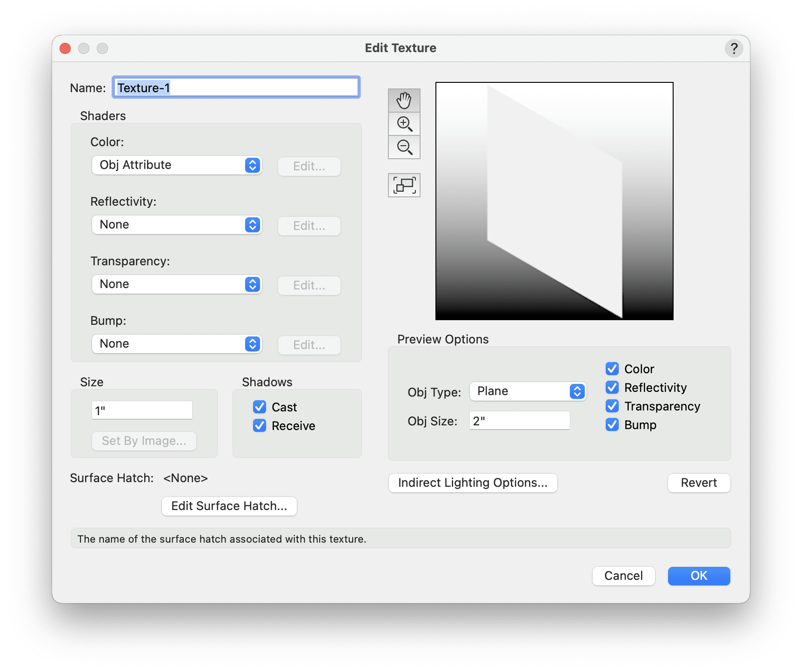Click the texture Name field
The height and width of the screenshot is (672, 802).
235,87
